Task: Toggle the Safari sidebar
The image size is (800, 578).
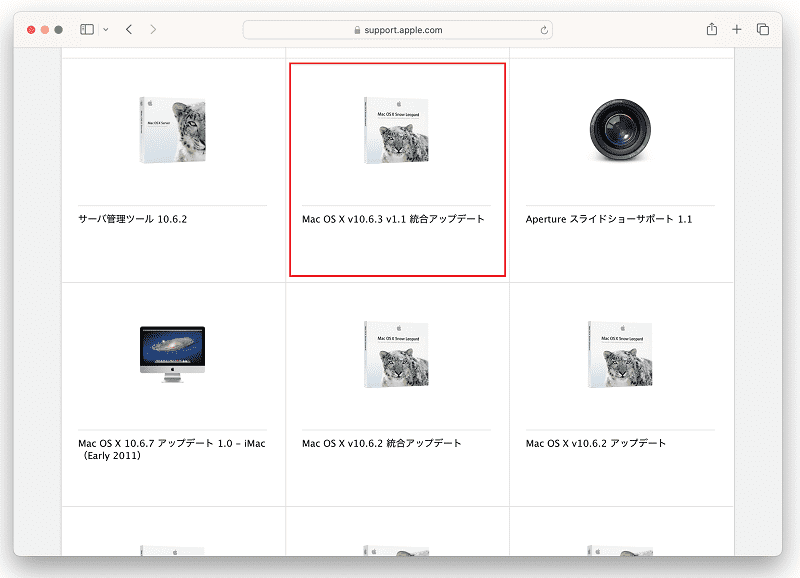Action: (x=87, y=30)
